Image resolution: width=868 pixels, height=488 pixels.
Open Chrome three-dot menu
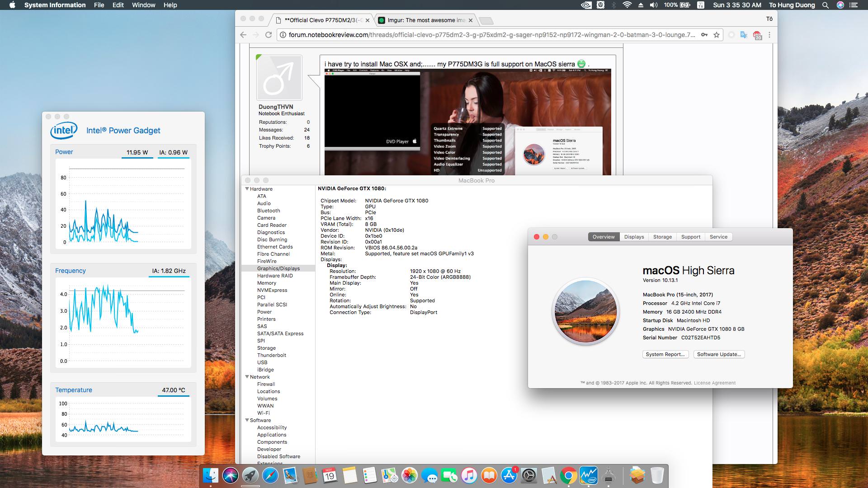[x=769, y=35]
